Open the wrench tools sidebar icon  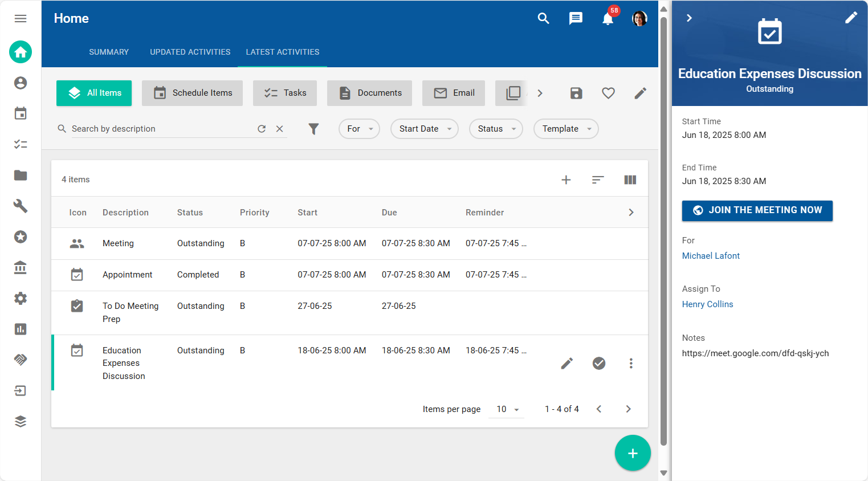[21, 206]
